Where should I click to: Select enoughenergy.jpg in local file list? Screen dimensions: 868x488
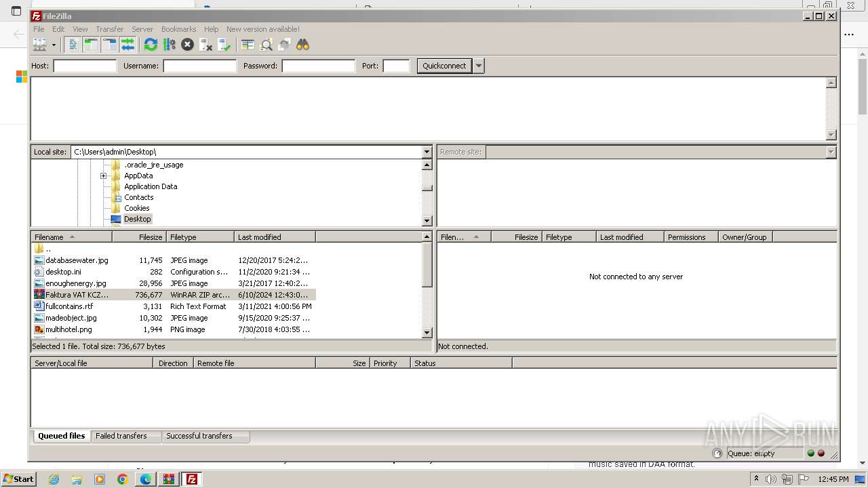[173, 283]
